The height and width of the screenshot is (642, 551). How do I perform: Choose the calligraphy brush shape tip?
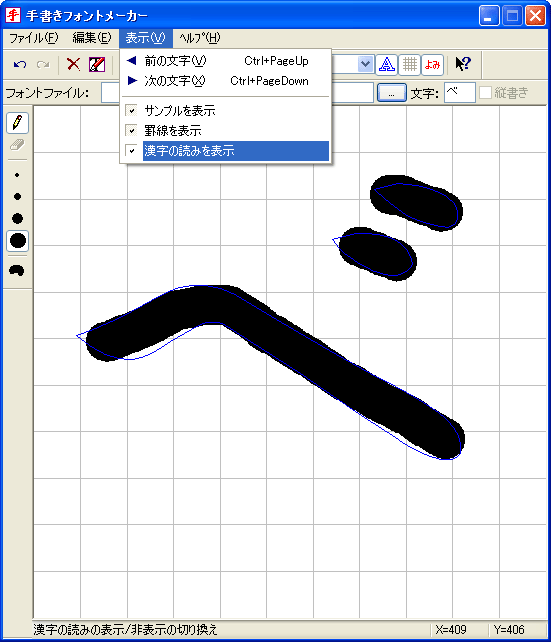pyautogui.click(x=17, y=270)
